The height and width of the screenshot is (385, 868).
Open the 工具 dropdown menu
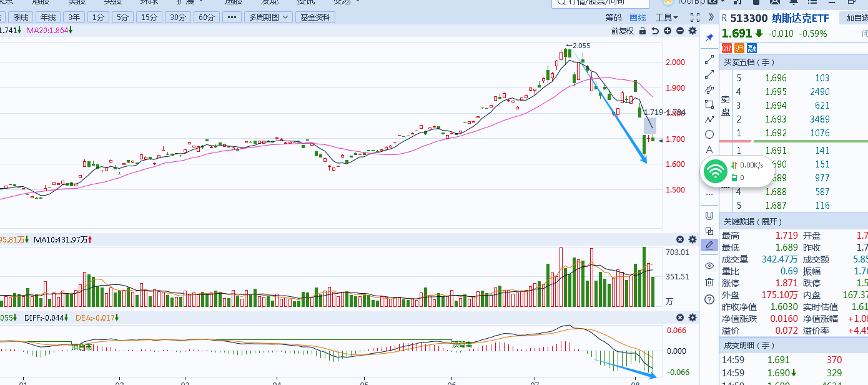[667, 17]
